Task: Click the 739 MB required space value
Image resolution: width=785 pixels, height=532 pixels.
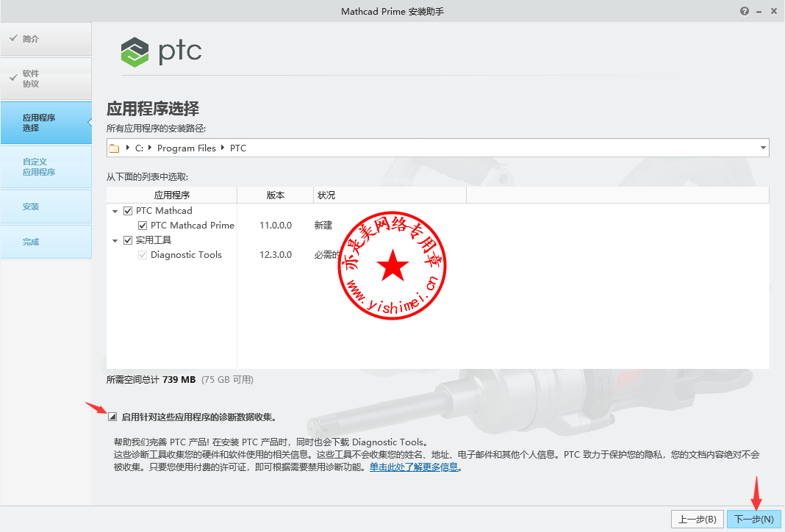Action: (179, 379)
